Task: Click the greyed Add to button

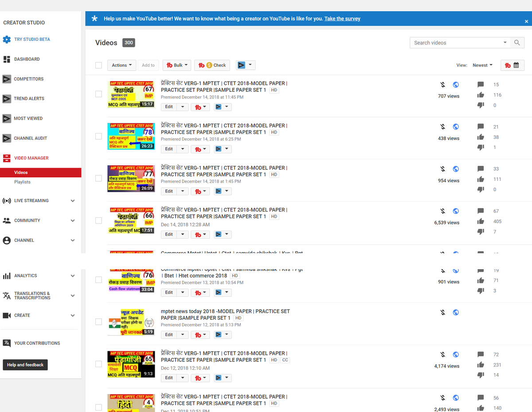Action: (x=149, y=65)
